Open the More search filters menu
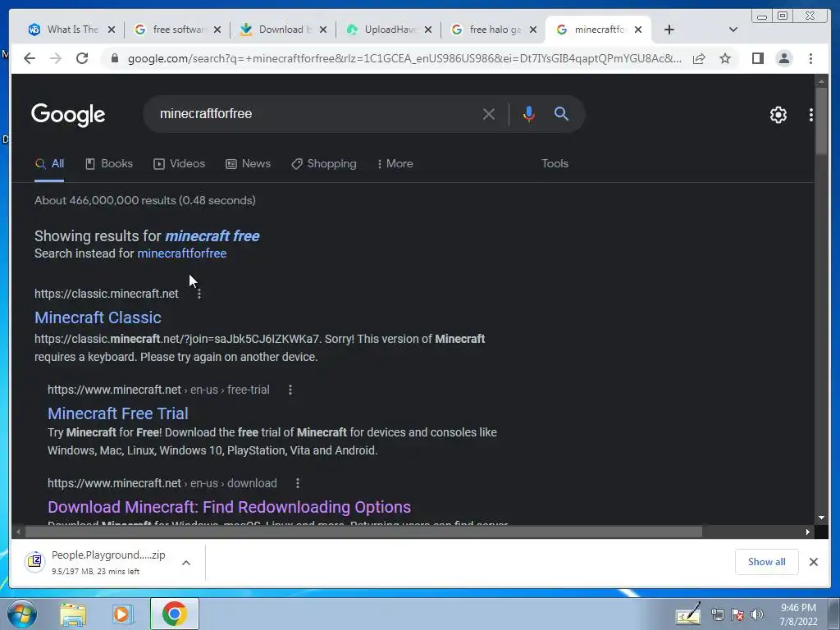 click(395, 164)
